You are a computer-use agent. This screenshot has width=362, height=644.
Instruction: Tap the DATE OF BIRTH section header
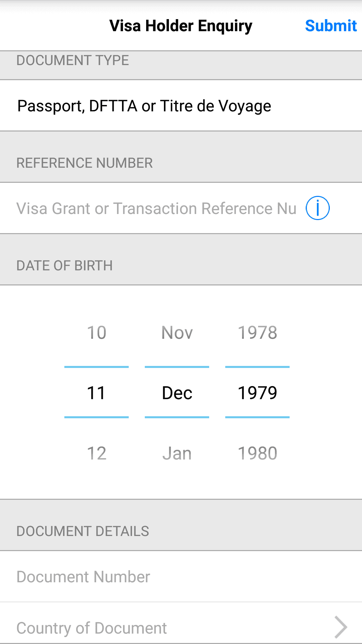(x=65, y=265)
